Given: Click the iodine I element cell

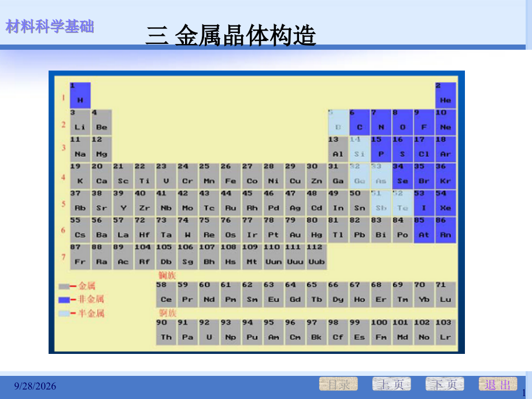Looking at the screenshot, I should point(424,203).
